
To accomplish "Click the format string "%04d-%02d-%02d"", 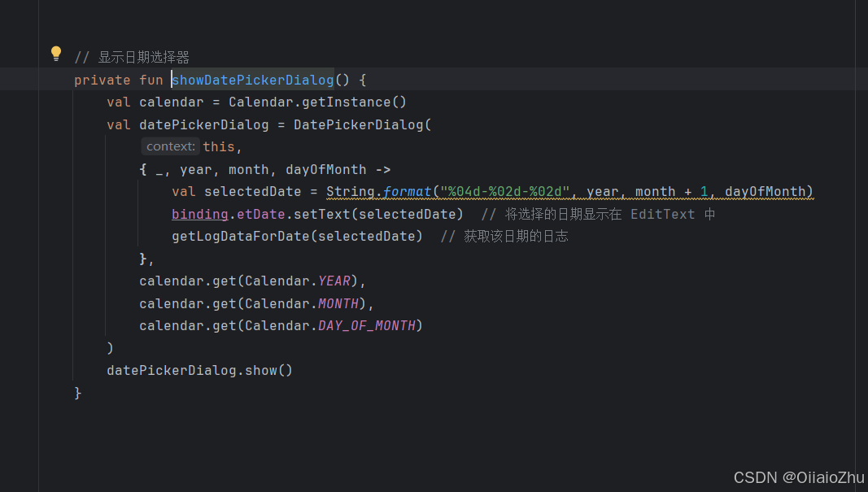I will tap(505, 191).
